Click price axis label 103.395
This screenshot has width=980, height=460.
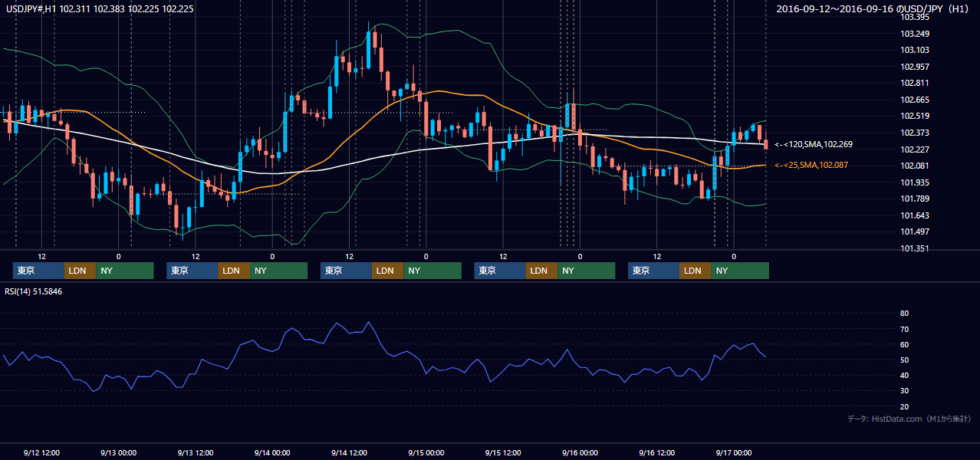pyautogui.click(x=915, y=17)
